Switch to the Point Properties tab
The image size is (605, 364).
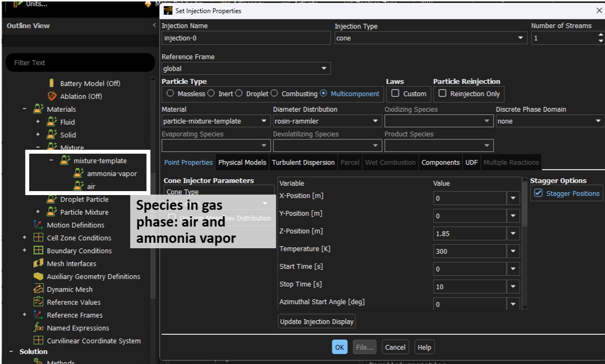tap(189, 162)
